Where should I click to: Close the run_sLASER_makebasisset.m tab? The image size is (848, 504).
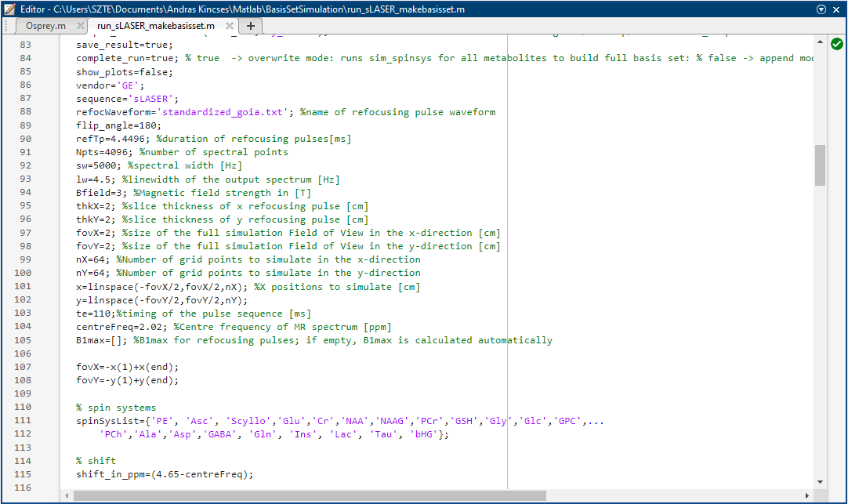click(230, 25)
